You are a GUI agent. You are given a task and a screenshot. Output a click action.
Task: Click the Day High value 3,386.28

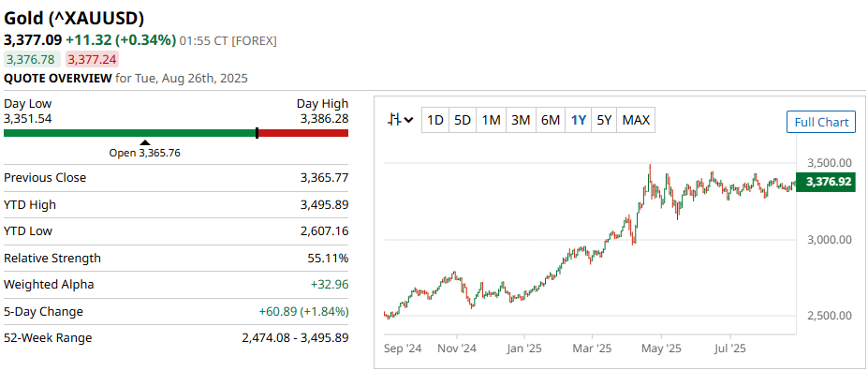pos(324,118)
